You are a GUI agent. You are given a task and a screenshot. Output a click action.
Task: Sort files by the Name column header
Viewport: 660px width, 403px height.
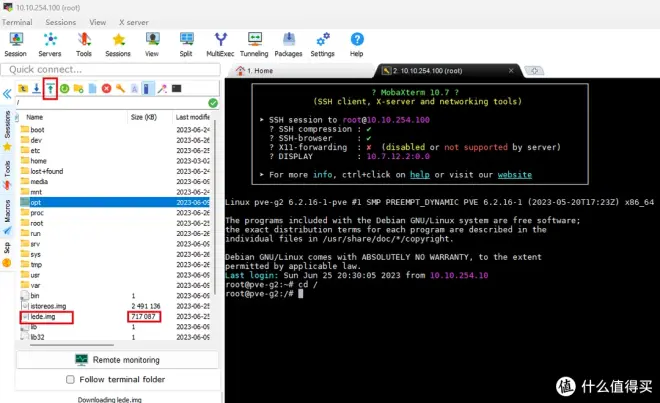72,117
